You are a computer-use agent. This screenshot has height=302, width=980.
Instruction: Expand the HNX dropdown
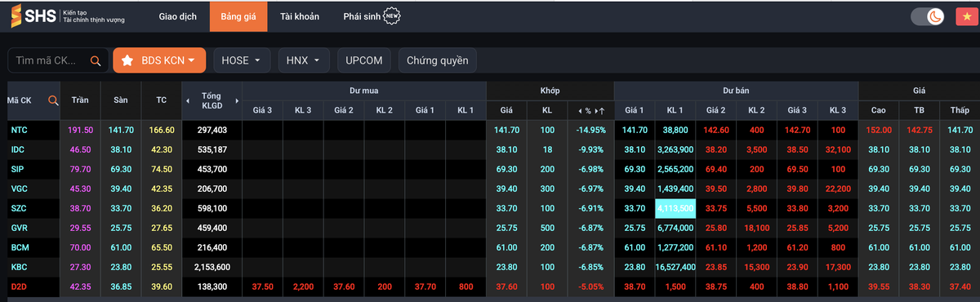pyautogui.click(x=303, y=60)
